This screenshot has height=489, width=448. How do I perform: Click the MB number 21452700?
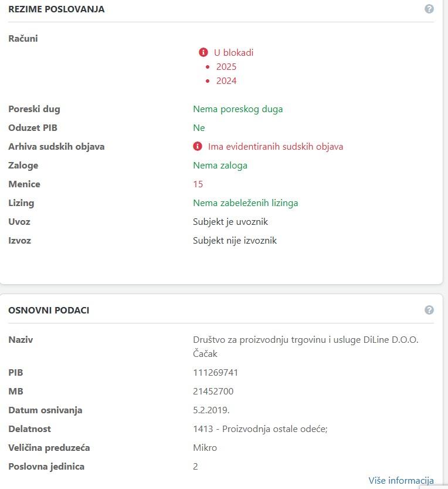(213, 391)
